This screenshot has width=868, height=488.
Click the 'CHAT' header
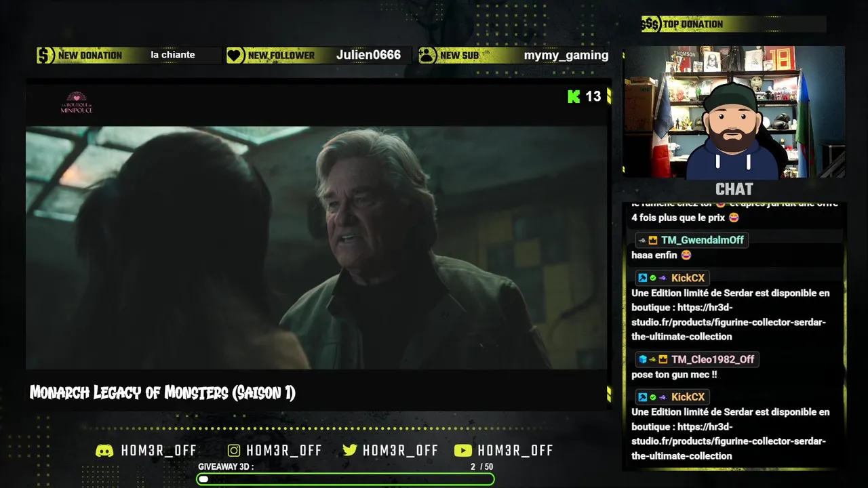click(x=734, y=189)
